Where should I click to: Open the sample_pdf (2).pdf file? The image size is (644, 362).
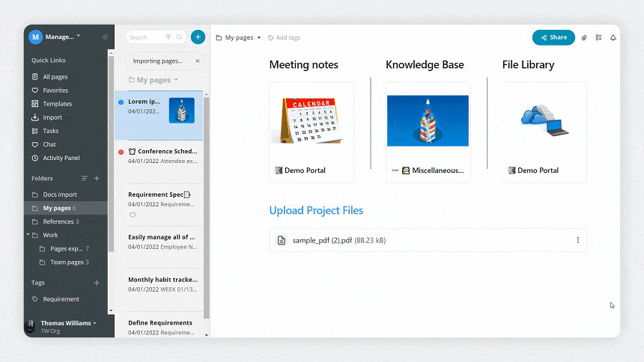428,240
